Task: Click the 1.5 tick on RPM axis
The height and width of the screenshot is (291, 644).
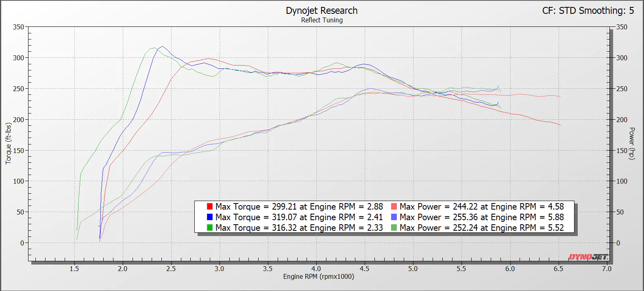Action: [74, 269]
